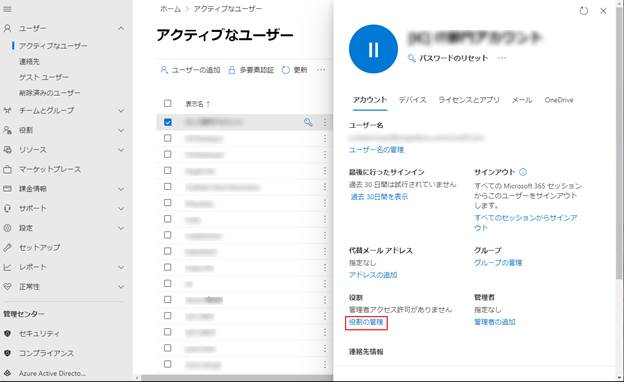The image size is (624, 382).
Task: Click the アドレスの追加 link
Action: pos(373,275)
